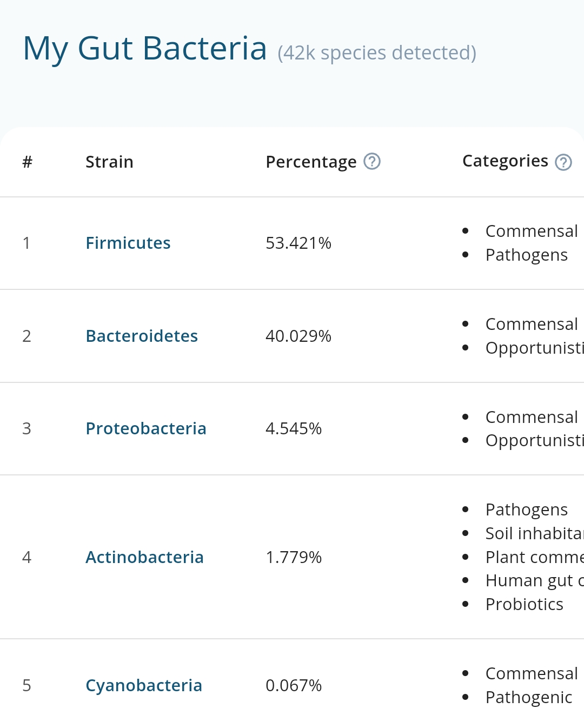This screenshot has width=584, height=728.
Task: Click the # column header
Action: pyautogui.click(x=28, y=162)
